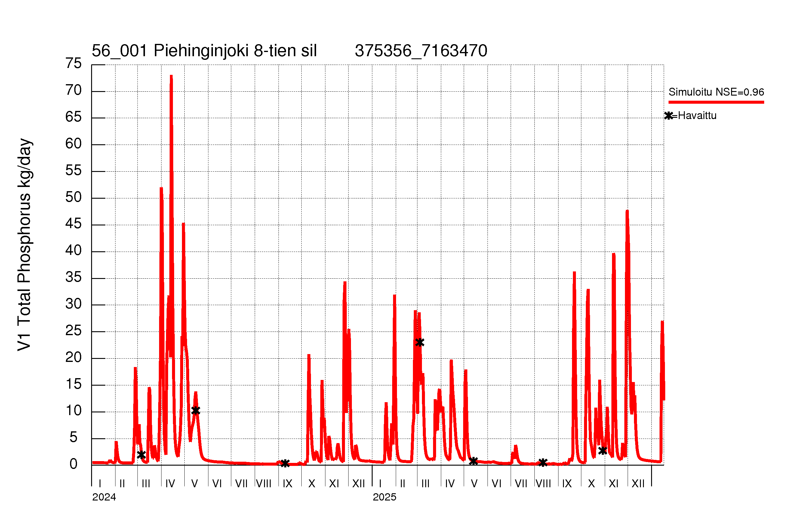Click the observed marker near 23 in March 2025
Image resolution: width=812 pixels, height=511 pixels.
(x=420, y=342)
